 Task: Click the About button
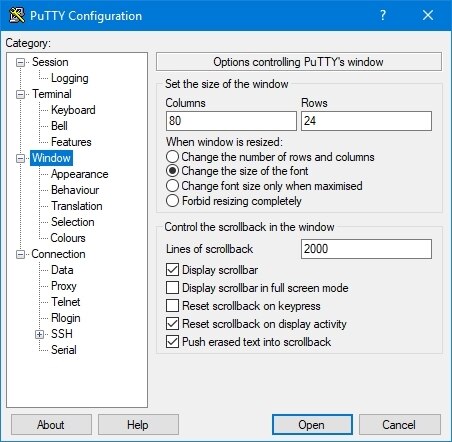(x=51, y=425)
